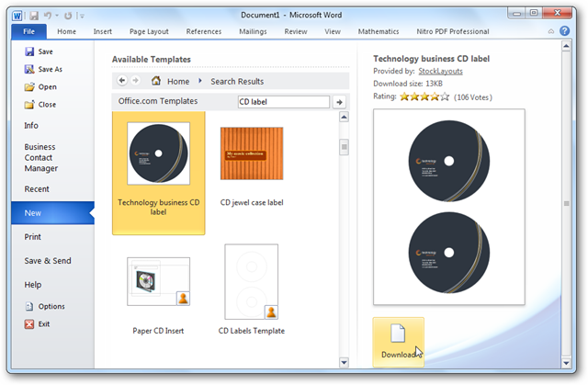The height and width of the screenshot is (385, 588).
Task: Click the Undo icon in Quick Access Toolbar
Action: click(x=48, y=16)
